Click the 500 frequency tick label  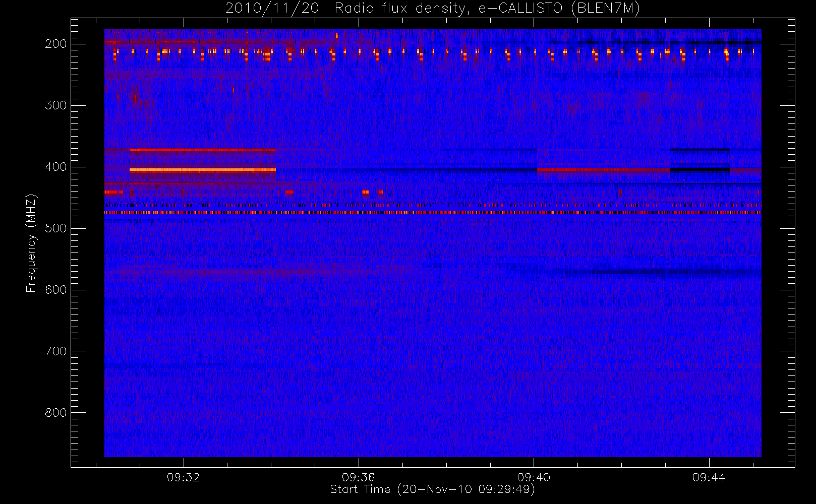(x=55, y=228)
